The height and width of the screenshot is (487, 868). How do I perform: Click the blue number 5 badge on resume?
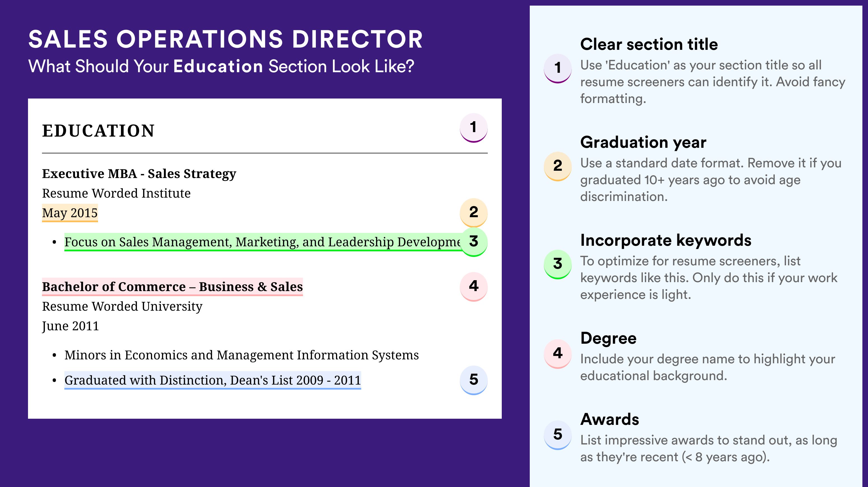click(x=473, y=380)
